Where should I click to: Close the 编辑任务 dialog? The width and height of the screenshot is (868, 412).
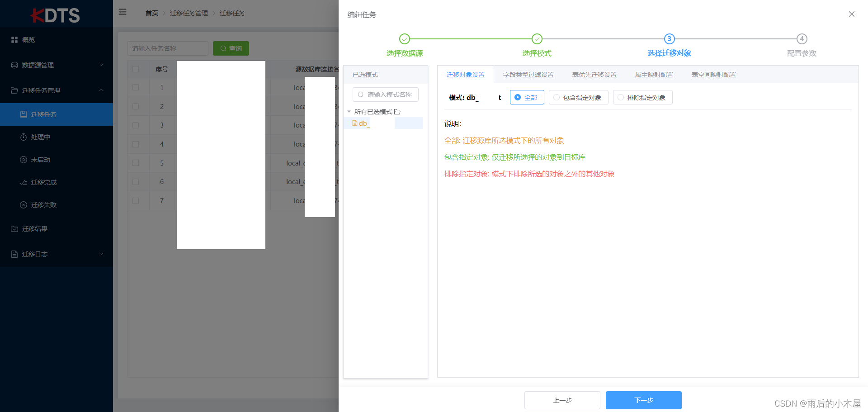(x=852, y=14)
